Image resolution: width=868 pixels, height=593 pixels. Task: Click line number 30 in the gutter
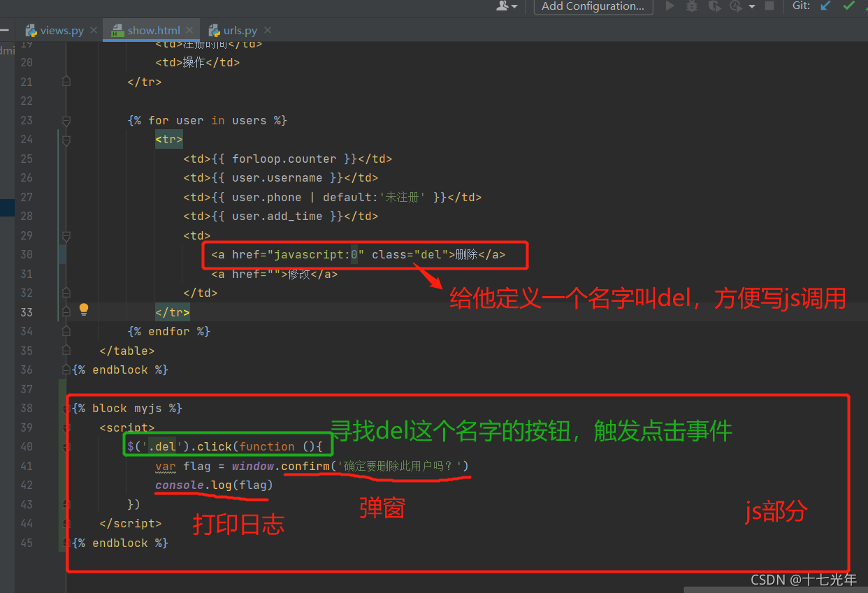point(26,254)
